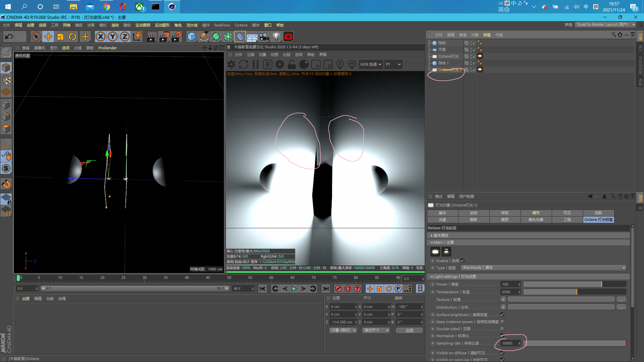
Task: Open Type Blackbody 黑体 dropdown
Action: [544, 268]
